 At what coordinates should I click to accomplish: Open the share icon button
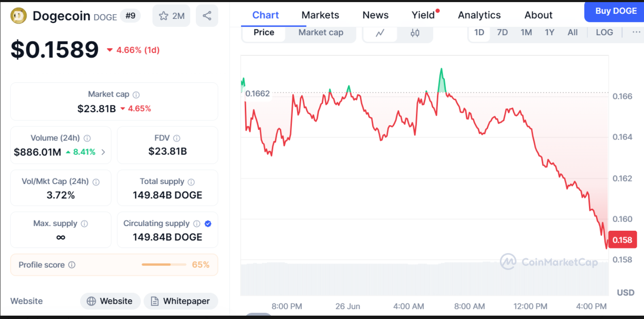(x=207, y=16)
